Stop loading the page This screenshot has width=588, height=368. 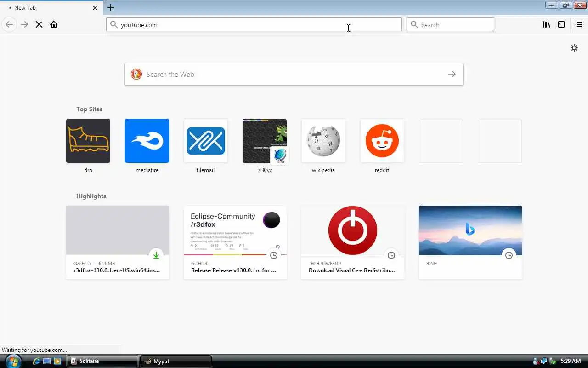[x=39, y=24]
